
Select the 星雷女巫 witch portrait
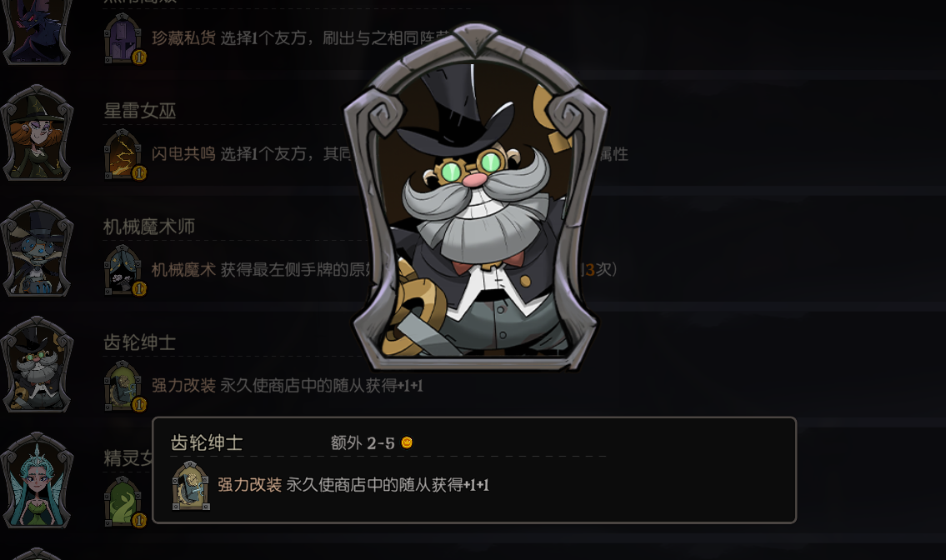coord(37,132)
